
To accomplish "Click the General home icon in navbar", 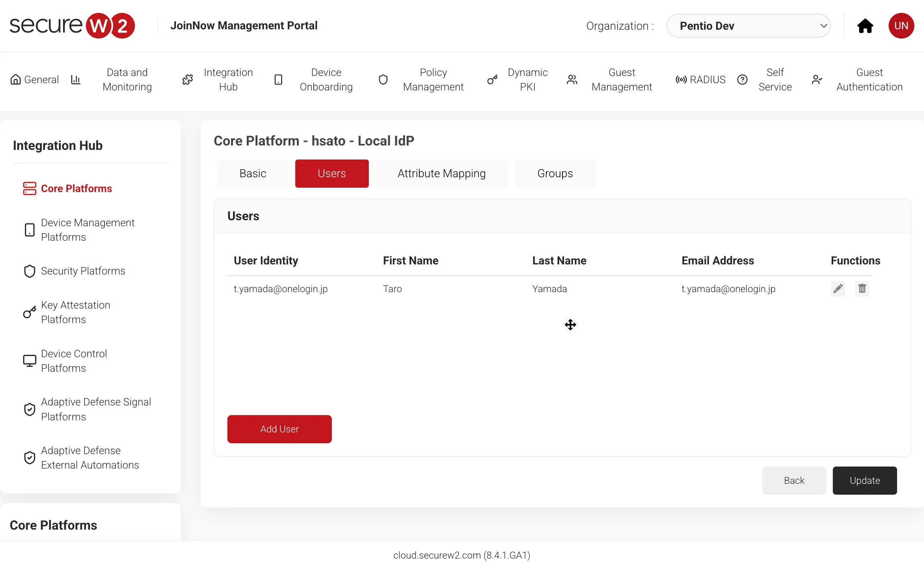I will (16, 80).
